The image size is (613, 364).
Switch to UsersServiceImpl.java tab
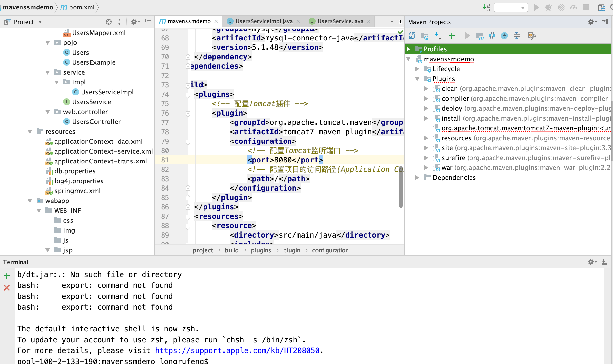click(x=264, y=21)
